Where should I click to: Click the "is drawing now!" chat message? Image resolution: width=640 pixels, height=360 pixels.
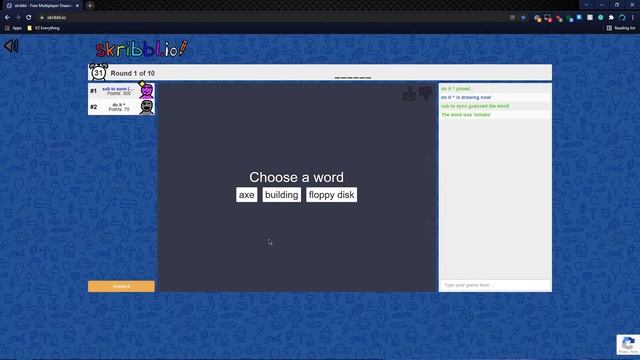point(466,98)
